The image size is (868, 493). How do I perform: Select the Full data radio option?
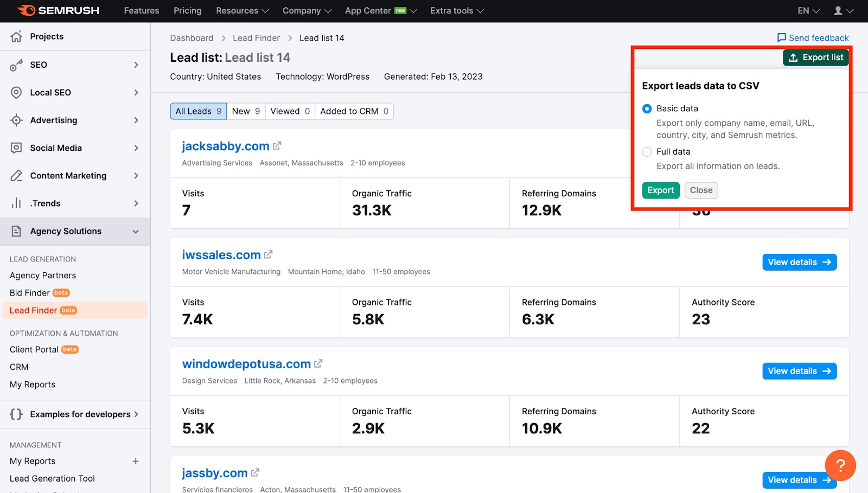pos(647,152)
